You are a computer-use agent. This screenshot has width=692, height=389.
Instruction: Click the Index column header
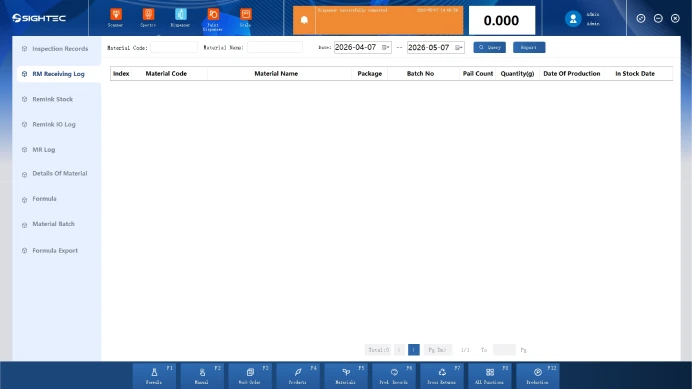(x=121, y=74)
